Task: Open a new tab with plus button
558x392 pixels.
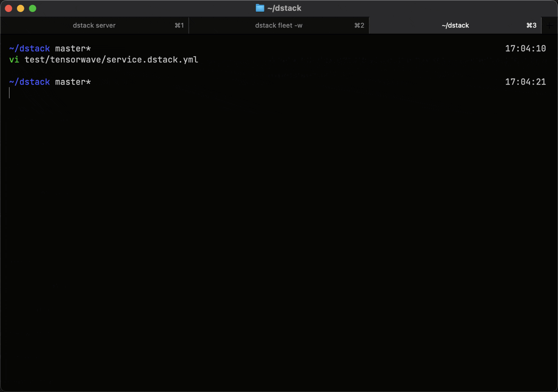Action: (550, 25)
